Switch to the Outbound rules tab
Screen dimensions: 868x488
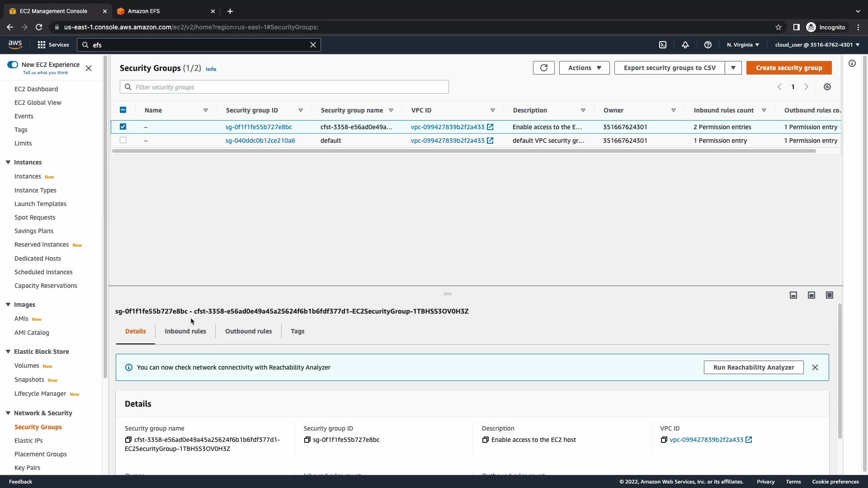248,331
